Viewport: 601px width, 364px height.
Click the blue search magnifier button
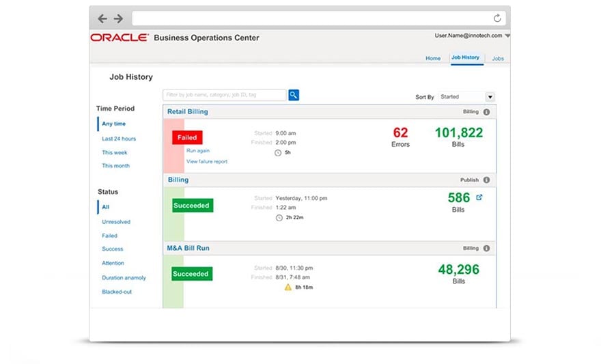pos(294,95)
